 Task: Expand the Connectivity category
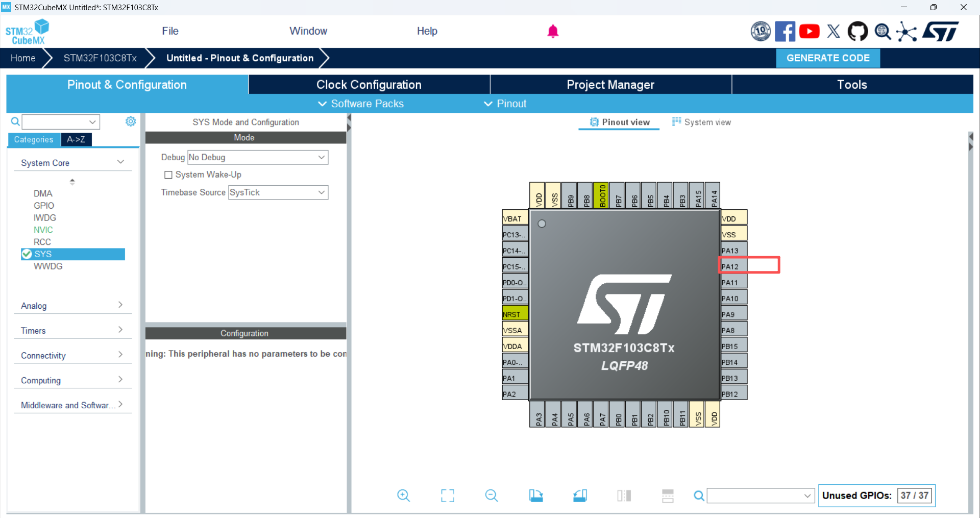point(72,356)
